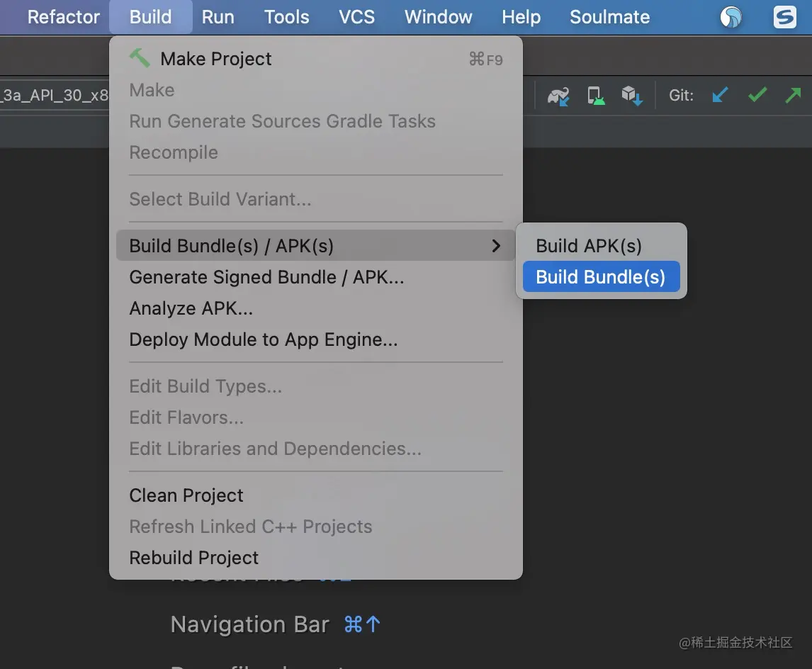Select Clean Project menu entry
Screen dimensions: 812x669
[316, 495]
